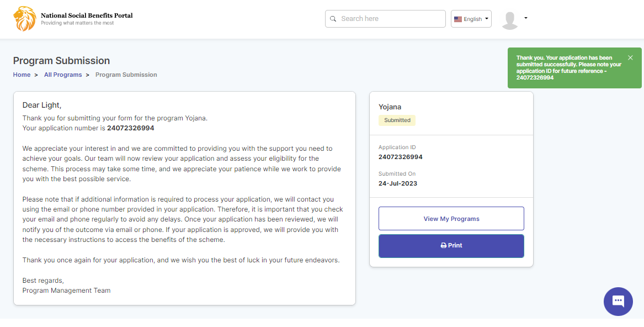
Task: Open All Programs breadcrumb link
Action: click(x=63, y=75)
